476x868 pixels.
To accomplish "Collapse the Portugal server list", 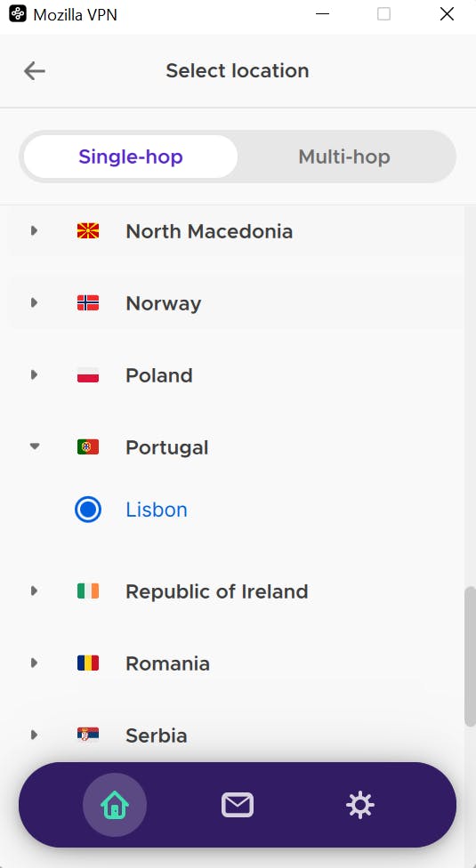I will [x=35, y=446].
